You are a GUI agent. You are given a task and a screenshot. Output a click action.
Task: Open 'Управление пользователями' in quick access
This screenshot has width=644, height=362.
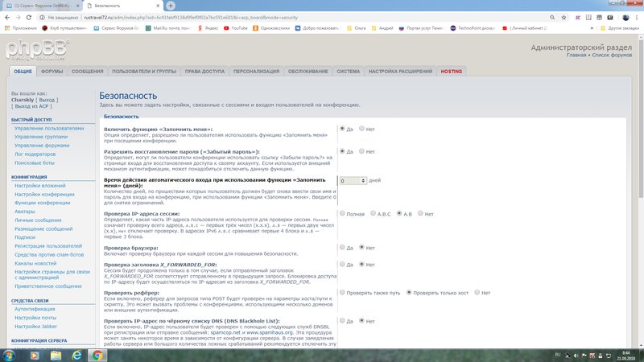click(x=48, y=128)
